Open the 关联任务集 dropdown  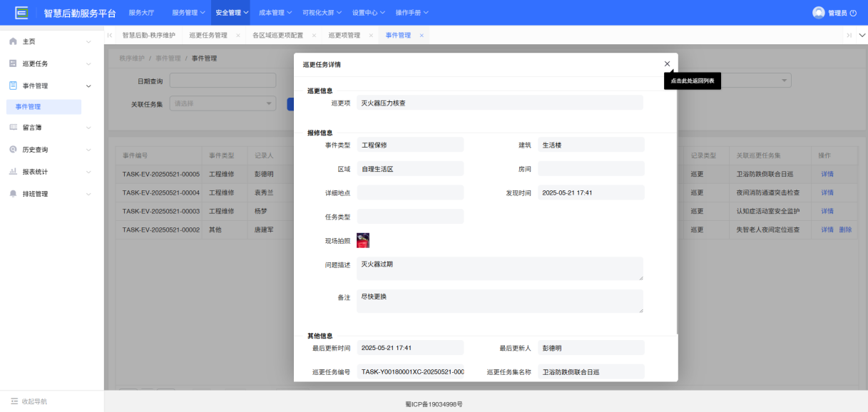click(x=223, y=103)
